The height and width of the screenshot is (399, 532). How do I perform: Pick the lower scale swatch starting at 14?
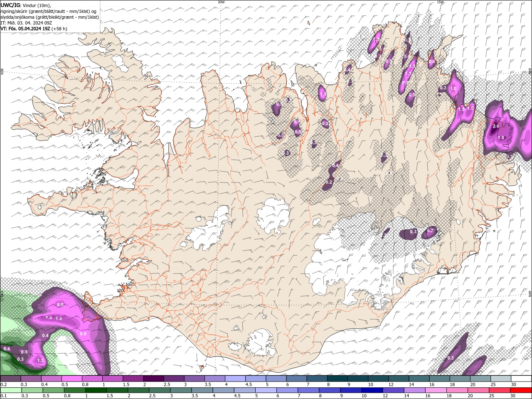click(x=414, y=390)
